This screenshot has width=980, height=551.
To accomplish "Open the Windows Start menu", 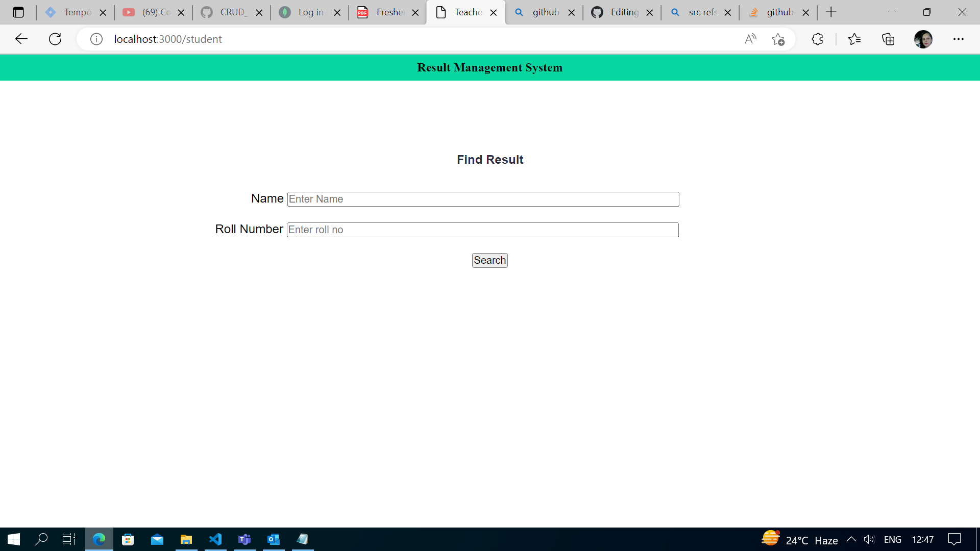I will coord(13,539).
